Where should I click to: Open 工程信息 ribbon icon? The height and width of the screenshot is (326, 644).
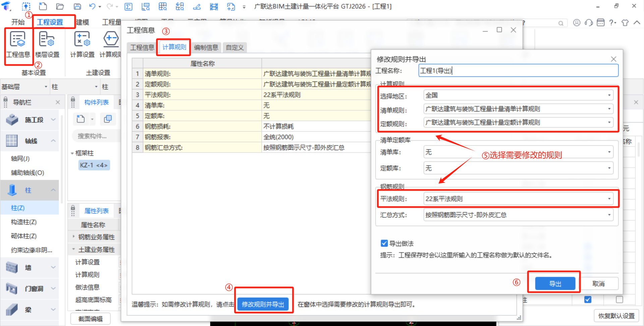pos(18,45)
